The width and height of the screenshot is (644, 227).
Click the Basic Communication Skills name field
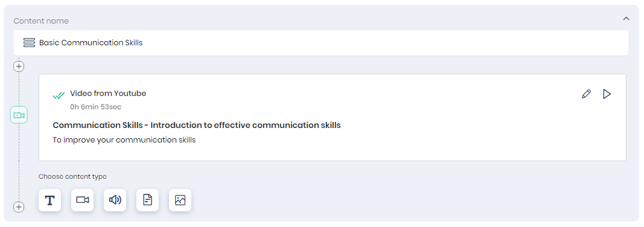point(320,43)
